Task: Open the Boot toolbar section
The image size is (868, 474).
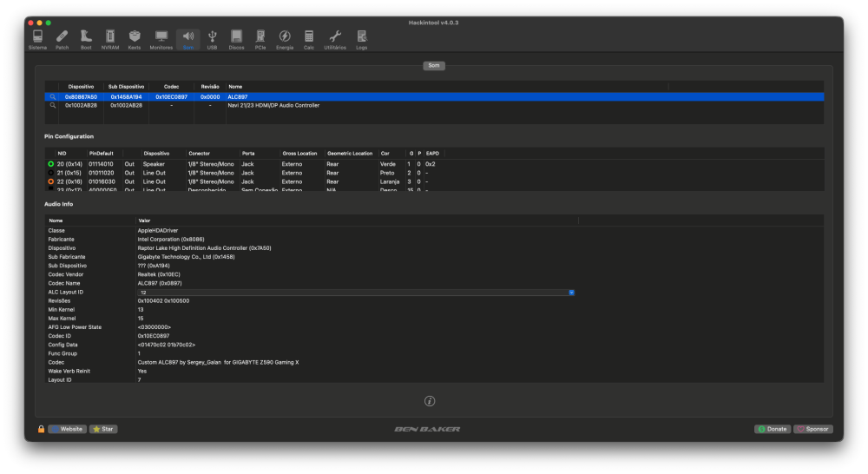Action: [86, 40]
